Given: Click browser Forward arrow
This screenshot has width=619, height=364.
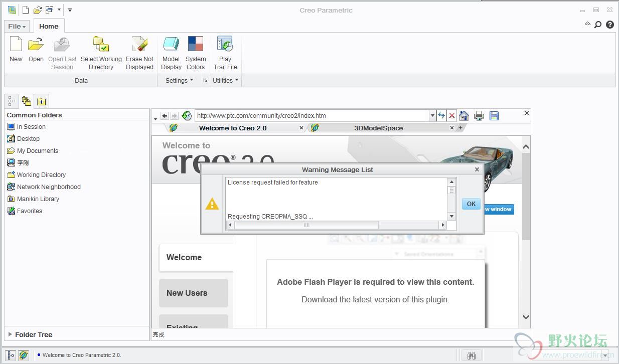Looking at the screenshot, I should pos(174,116).
